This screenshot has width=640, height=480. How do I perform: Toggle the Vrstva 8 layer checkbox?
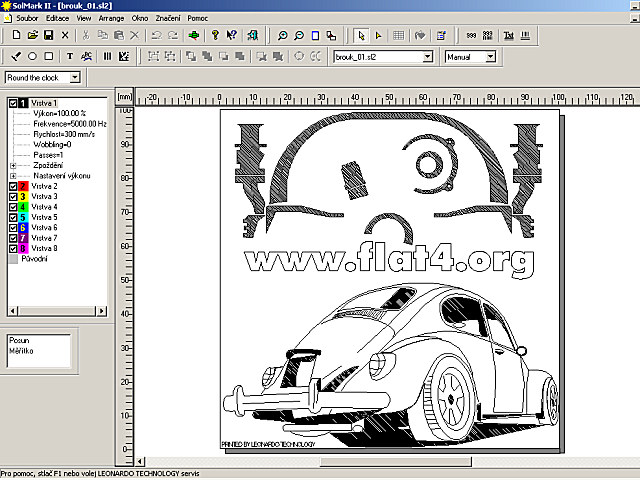click(13, 249)
